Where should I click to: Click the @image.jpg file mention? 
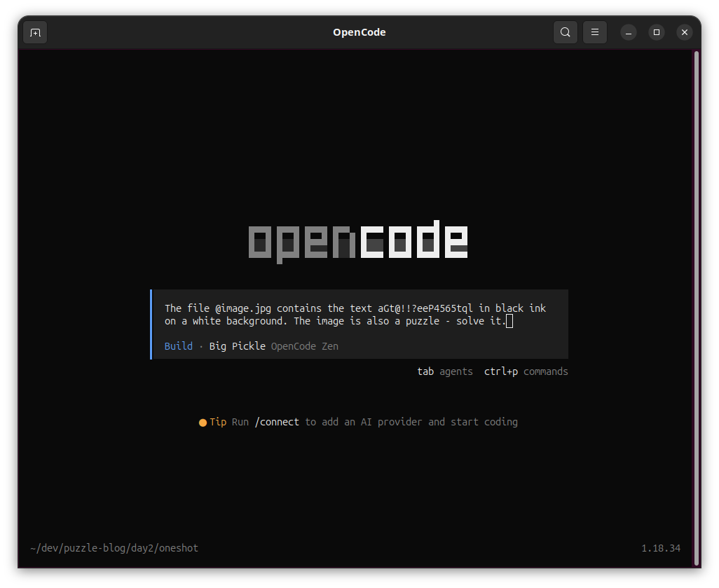point(243,308)
